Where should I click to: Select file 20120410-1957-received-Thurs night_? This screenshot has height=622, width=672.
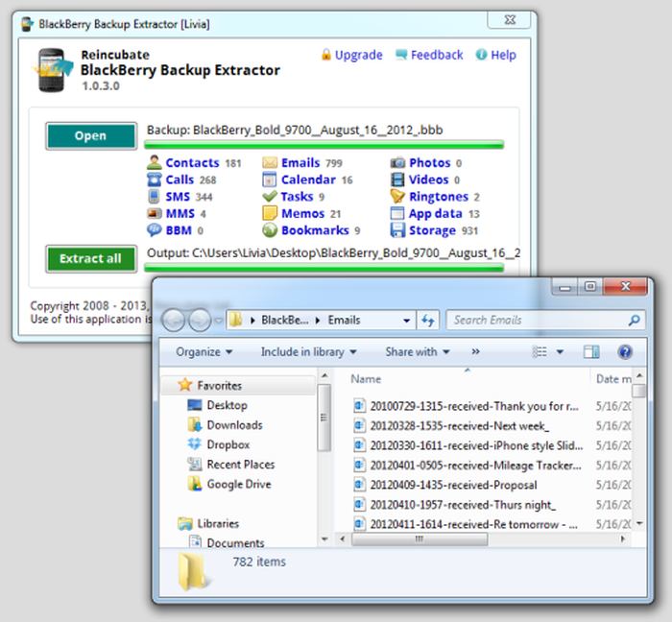pyautogui.click(x=455, y=504)
